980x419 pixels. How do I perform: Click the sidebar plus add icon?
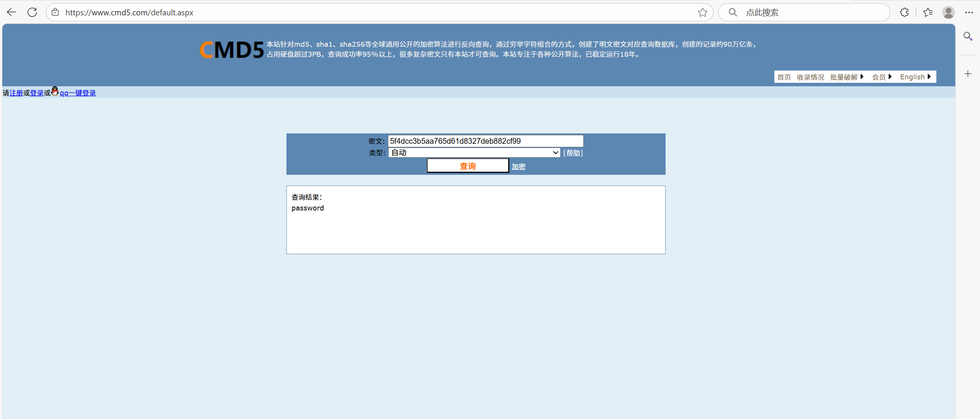tap(968, 74)
